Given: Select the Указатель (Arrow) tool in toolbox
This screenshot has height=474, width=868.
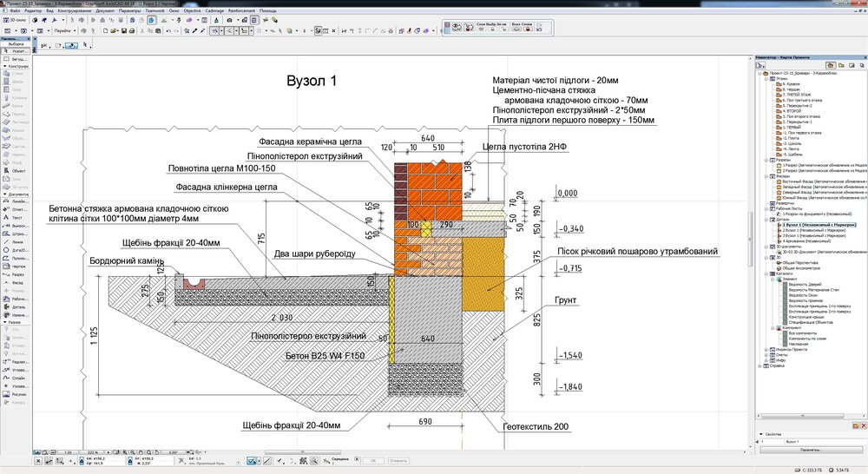Looking at the screenshot, I should coord(16,51).
